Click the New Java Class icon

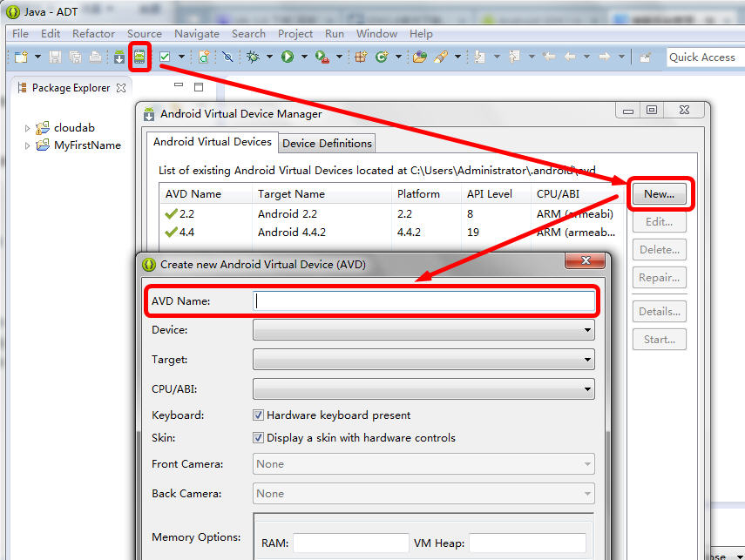tap(382, 57)
